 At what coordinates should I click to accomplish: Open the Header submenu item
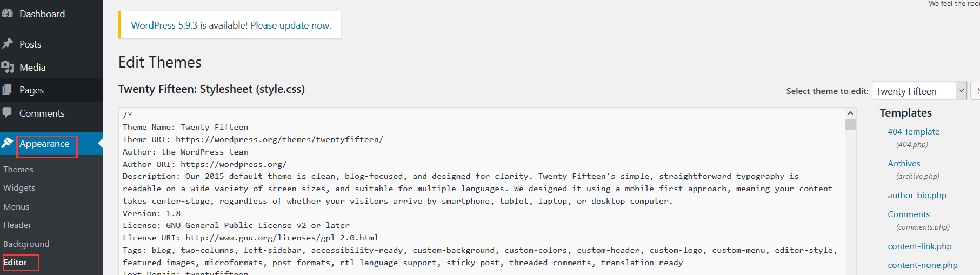click(x=17, y=225)
